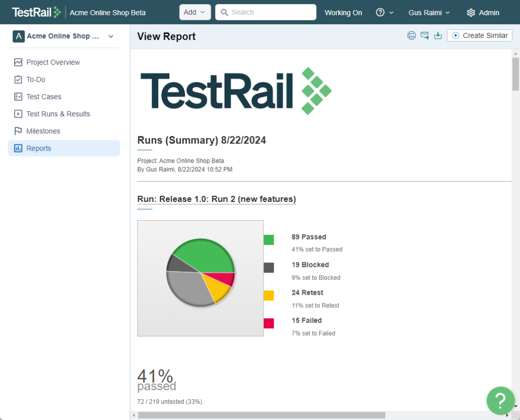This screenshot has width=520, height=420.
Task: Click the To-Do sidebar icon
Action: (18, 79)
